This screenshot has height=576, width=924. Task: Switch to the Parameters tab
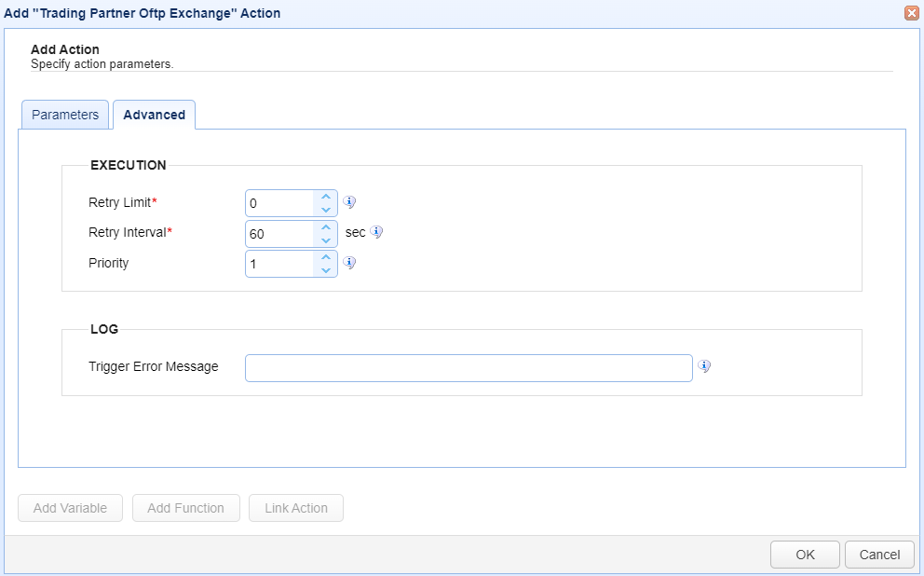pos(65,115)
